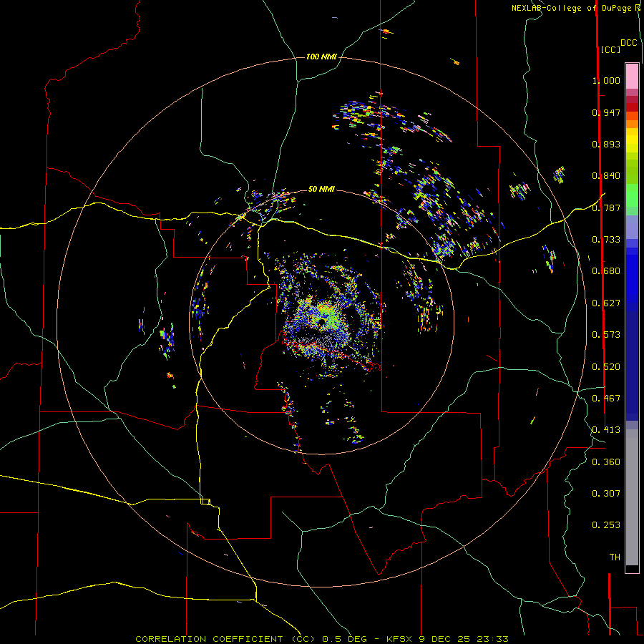This screenshot has width=644, height=644.
Task: Click the 0.733 legend value
Action: pyautogui.click(x=606, y=240)
